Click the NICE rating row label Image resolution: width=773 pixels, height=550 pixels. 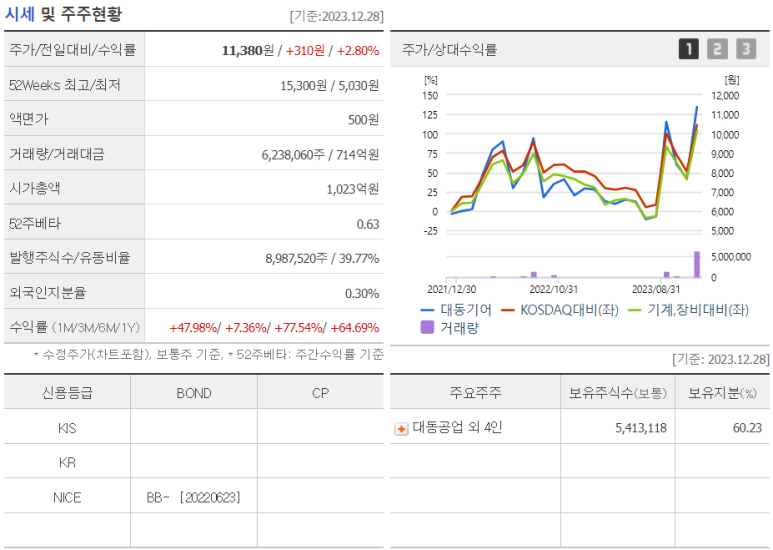coord(67,498)
